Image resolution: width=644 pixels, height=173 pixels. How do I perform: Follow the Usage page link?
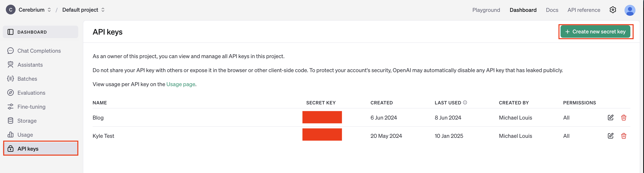coord(181,84)
